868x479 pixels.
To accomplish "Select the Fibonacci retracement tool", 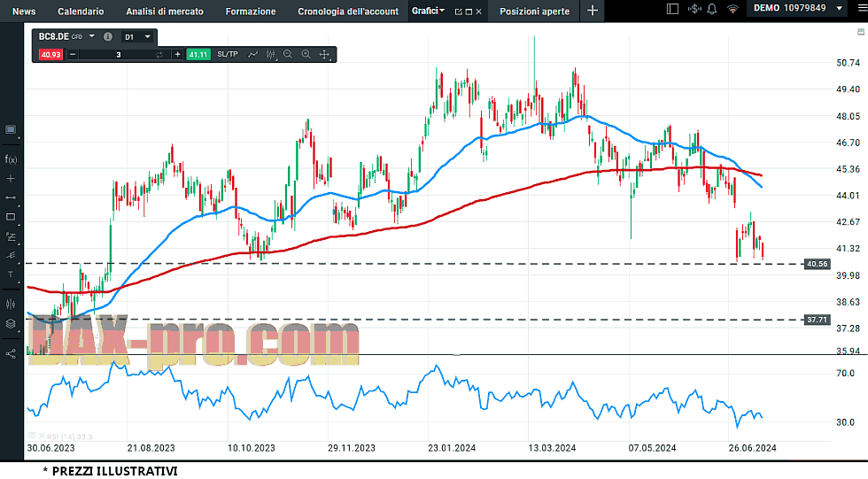I will [11, 236].
